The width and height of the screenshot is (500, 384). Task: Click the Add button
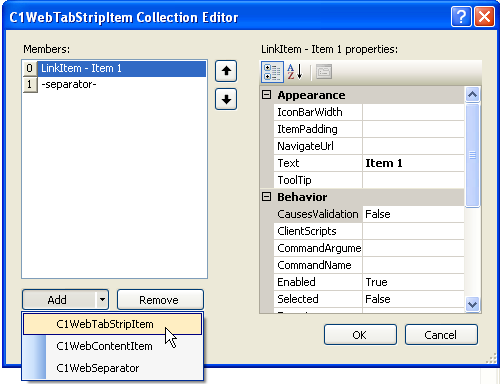60,300
